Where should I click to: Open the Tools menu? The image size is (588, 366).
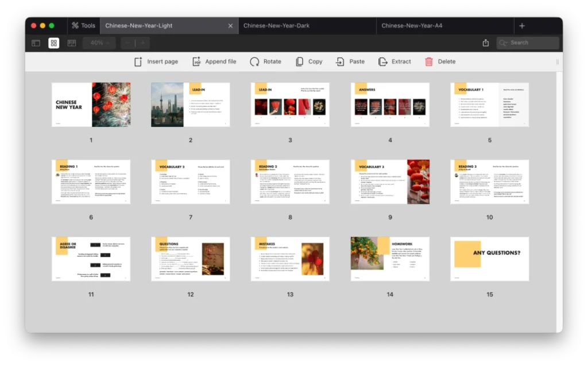(x=83, y=26)
